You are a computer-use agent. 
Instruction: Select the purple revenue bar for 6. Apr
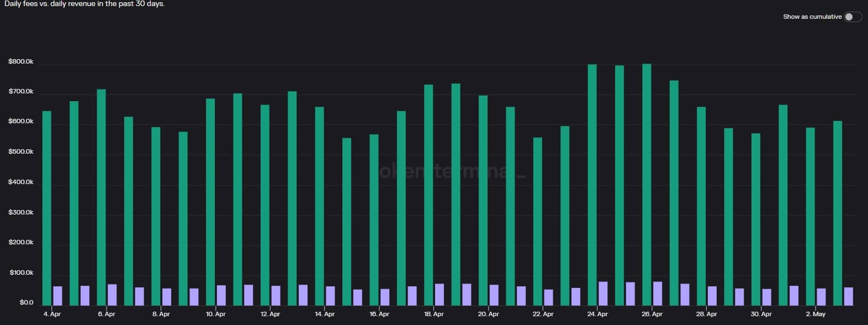(x=112, y=295)
